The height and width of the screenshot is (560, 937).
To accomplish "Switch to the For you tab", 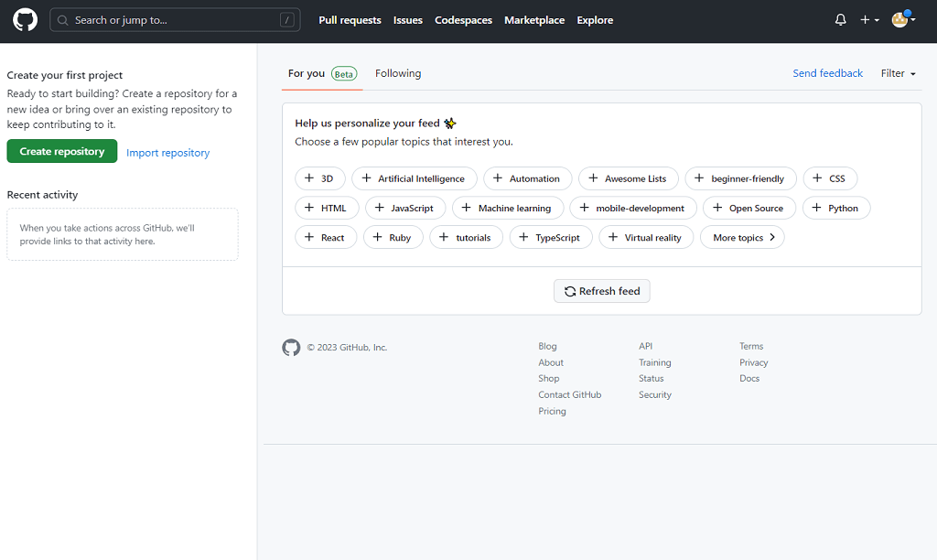I will pos(322,73).
